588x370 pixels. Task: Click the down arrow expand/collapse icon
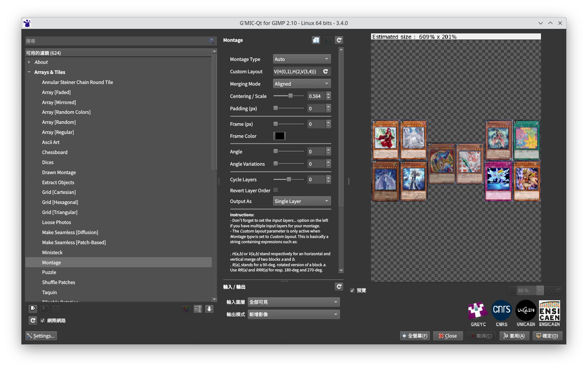tap(209, 309)
